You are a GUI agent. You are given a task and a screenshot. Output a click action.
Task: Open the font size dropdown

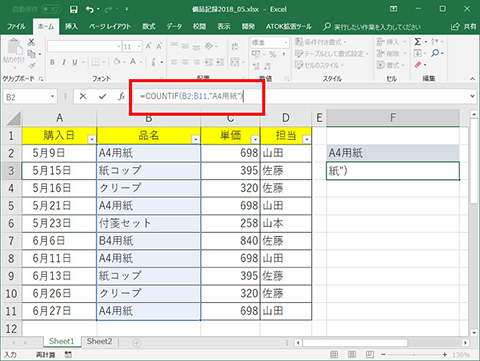point(139,47)
